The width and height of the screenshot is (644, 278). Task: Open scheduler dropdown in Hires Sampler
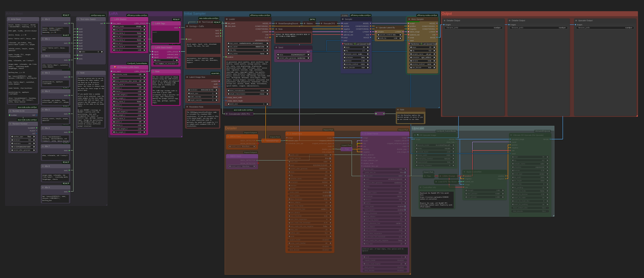pos(423,58)
